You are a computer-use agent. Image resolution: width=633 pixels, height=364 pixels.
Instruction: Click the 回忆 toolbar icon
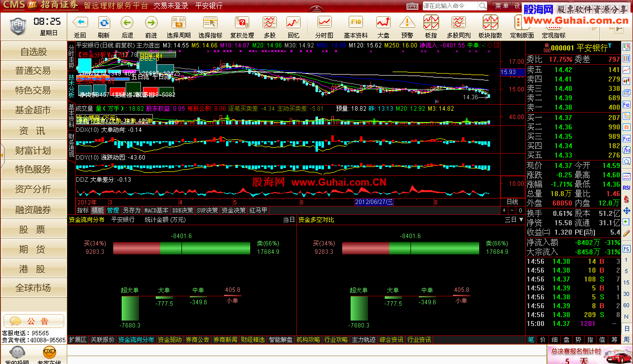[293, 22]
